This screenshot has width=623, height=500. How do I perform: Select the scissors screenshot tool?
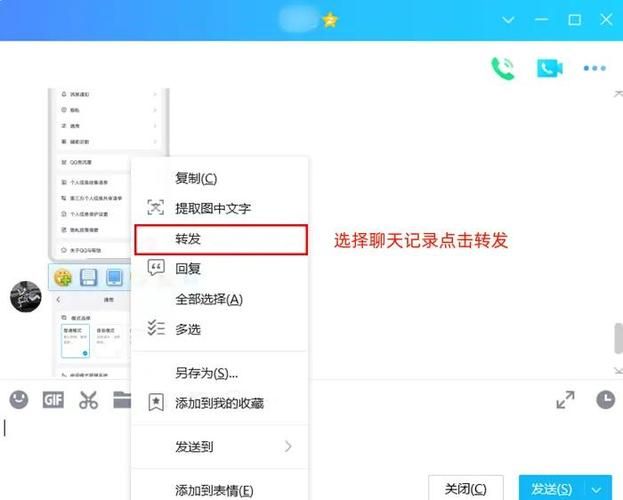click(88, 400)
